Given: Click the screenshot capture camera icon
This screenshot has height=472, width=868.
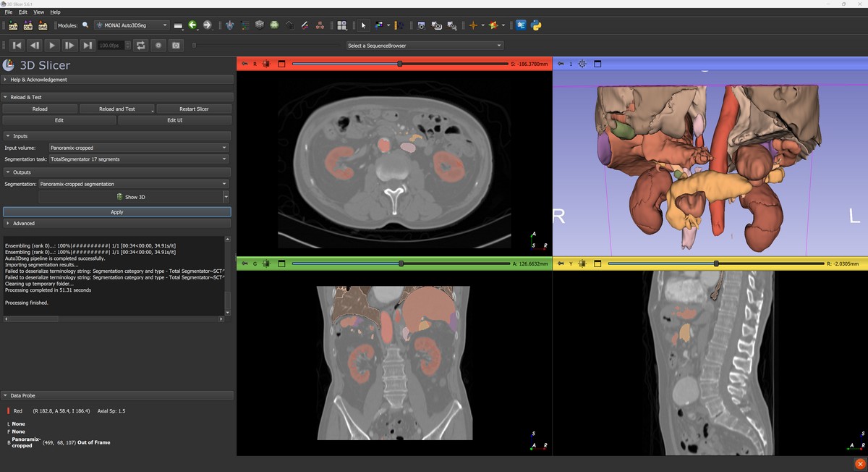Looking at the screenshot, I should [421, 25].
